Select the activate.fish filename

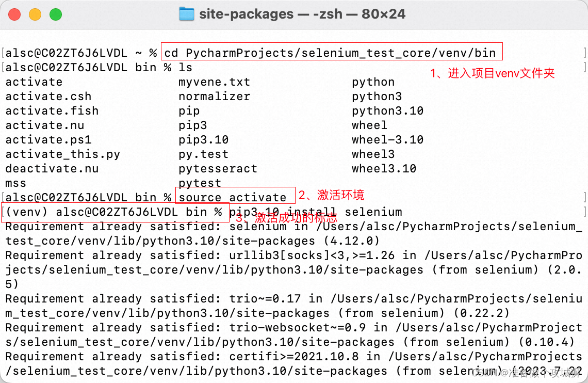52,110
